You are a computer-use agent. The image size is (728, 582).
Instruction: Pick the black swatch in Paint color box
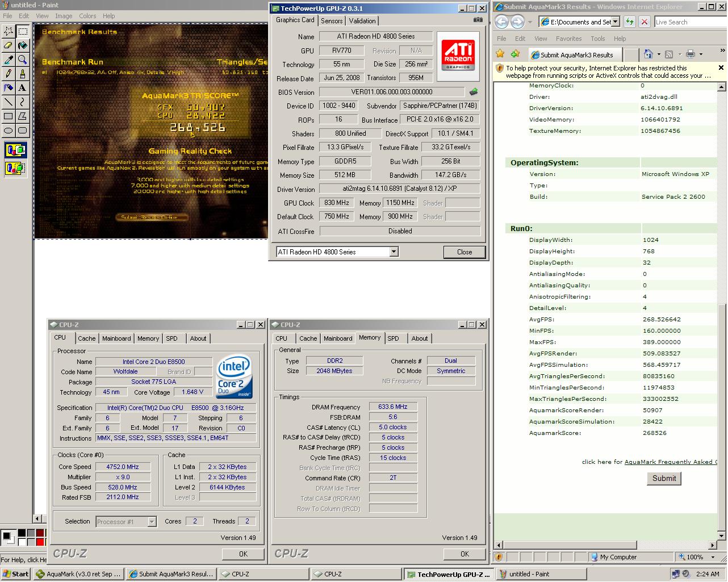coord(22,533)
